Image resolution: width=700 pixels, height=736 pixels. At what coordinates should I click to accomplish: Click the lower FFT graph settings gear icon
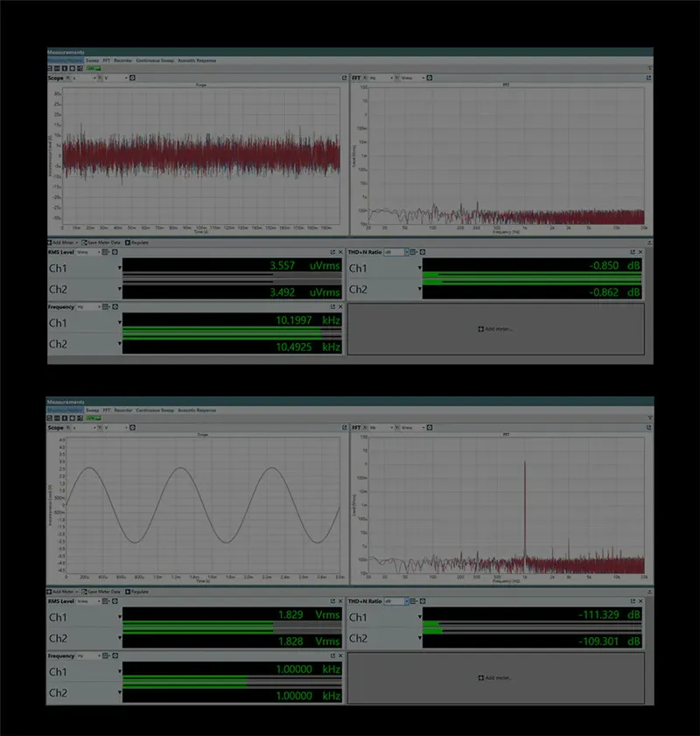click(x=430, y=428)
